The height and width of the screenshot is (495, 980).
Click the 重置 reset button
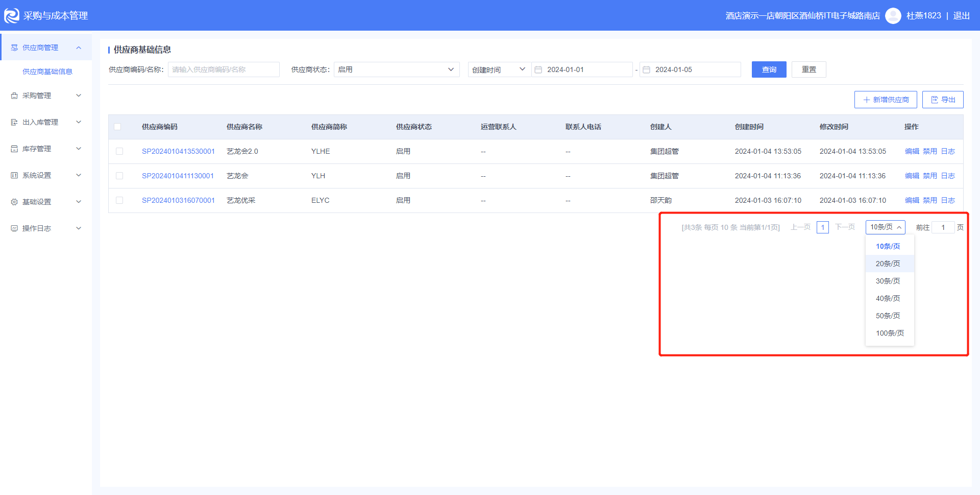(808, 69)
